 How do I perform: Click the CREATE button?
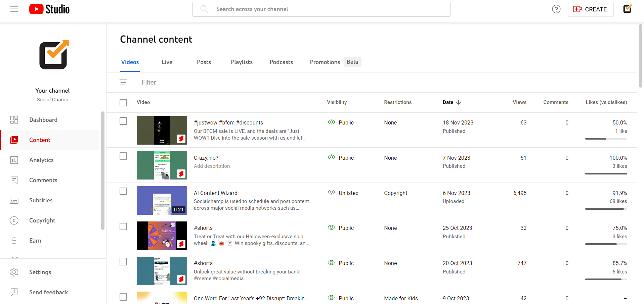[x=591, y=9]
